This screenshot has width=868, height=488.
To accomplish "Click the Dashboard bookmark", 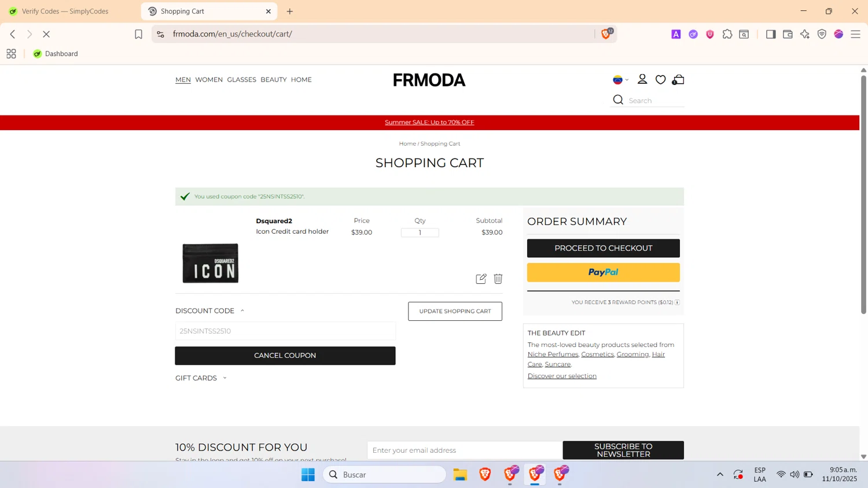I will (x=56, y=54).
